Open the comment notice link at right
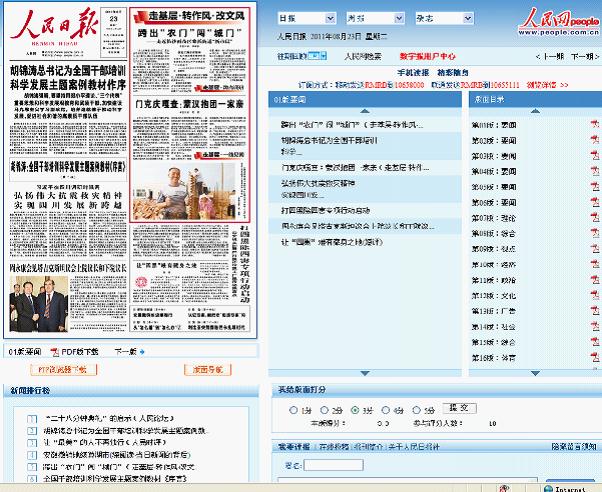The image size is (602, 492). click(x=574, y=447)
